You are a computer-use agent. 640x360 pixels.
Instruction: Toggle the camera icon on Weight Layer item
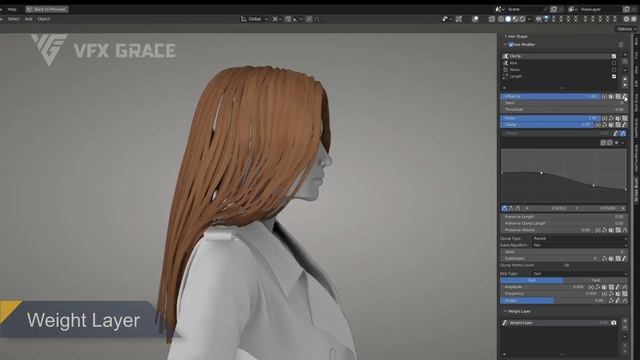coord(613,322)
